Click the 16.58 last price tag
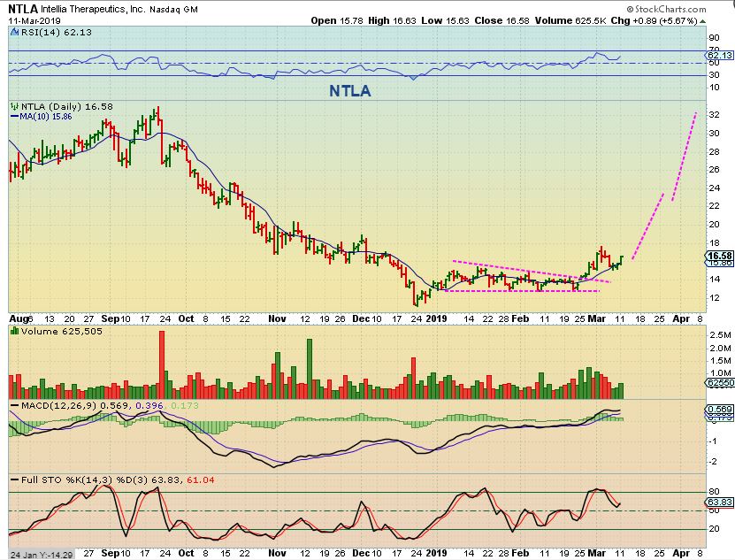This screenshot has height=560, width=735. coord(720,256)
